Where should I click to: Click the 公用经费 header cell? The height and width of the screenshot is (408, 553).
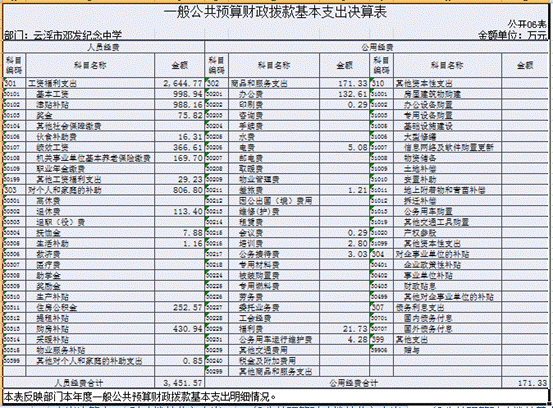coord(376,47)
